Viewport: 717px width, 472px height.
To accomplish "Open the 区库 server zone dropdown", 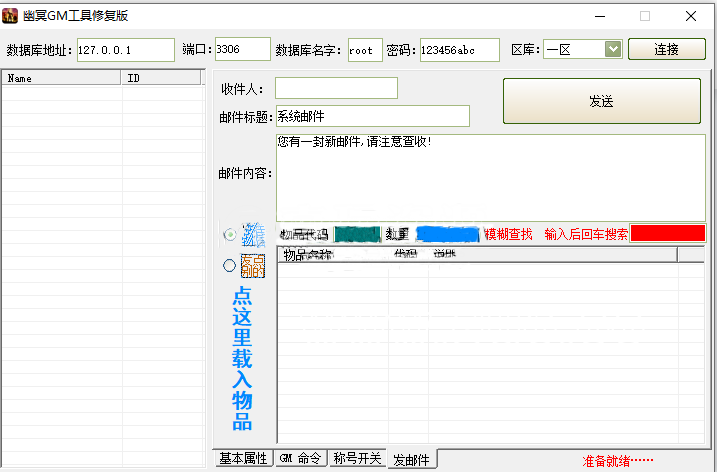I will coord(612,49).
